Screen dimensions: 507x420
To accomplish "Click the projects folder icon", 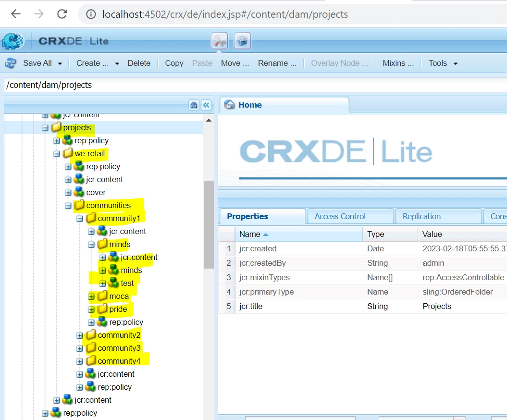I will (x=56, y=127).
